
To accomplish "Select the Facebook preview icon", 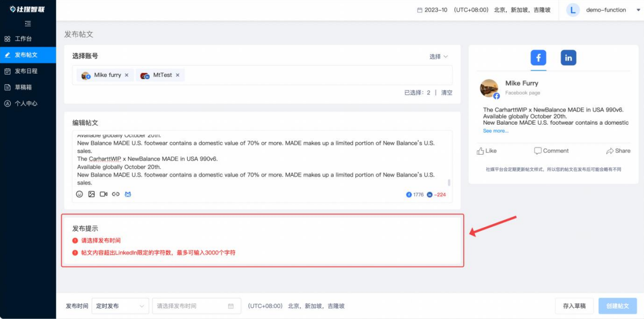I will coord(538,57).
